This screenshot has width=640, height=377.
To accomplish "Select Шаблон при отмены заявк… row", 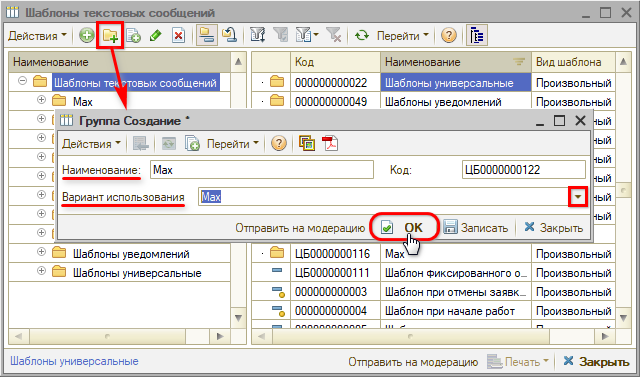I will pyautogui.click(x=433, y=292).
